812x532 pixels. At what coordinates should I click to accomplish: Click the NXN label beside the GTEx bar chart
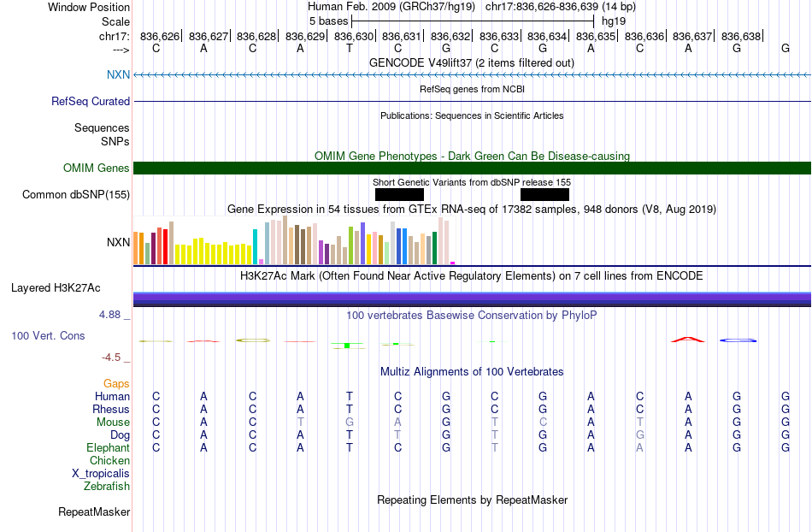pos(118,242)
